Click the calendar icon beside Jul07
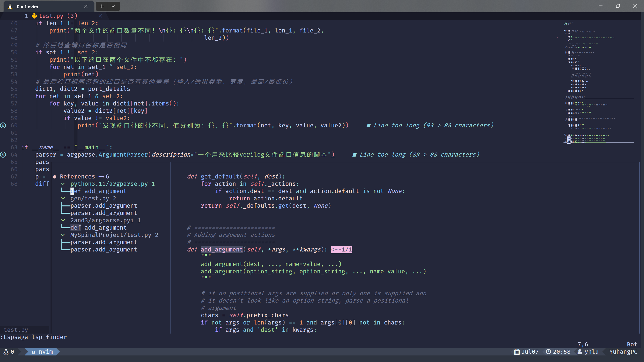 pos(517,352)
